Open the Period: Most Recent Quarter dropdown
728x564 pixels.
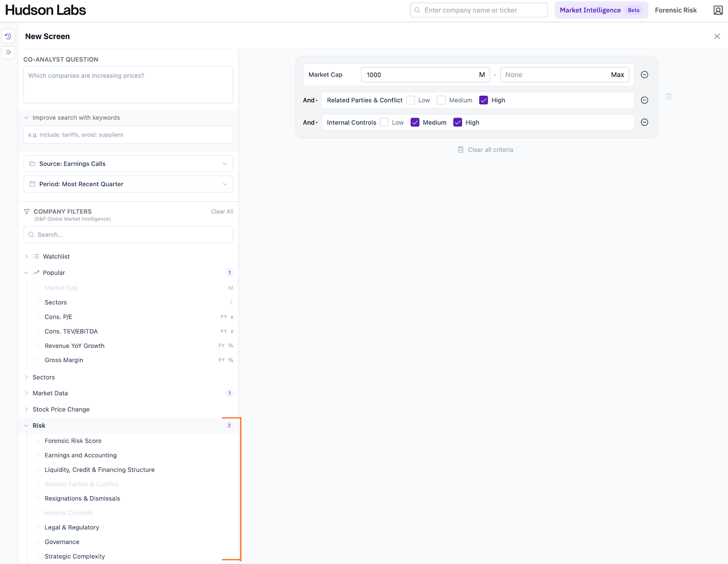tap(128, 184)
